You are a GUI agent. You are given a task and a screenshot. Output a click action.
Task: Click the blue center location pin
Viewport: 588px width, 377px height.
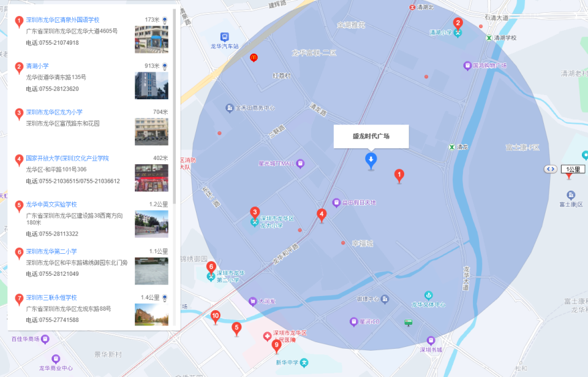[x=371, y=161]
